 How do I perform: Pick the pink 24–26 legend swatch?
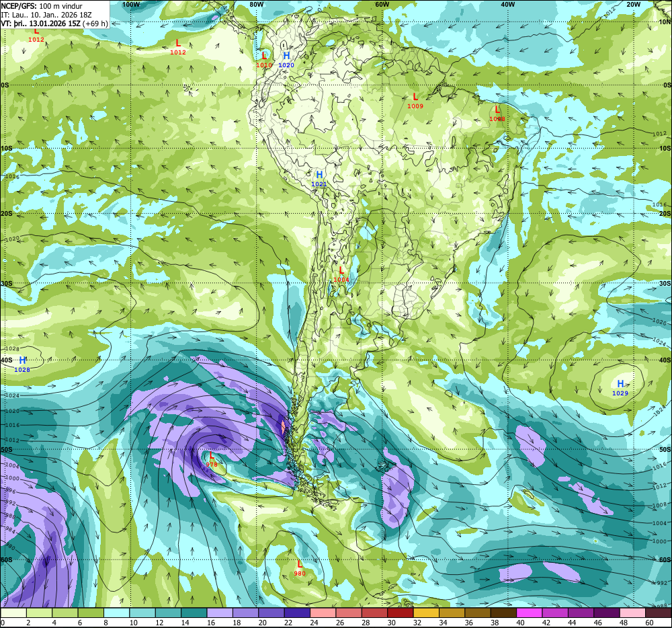pyautogui.click(x=323, y=613)
